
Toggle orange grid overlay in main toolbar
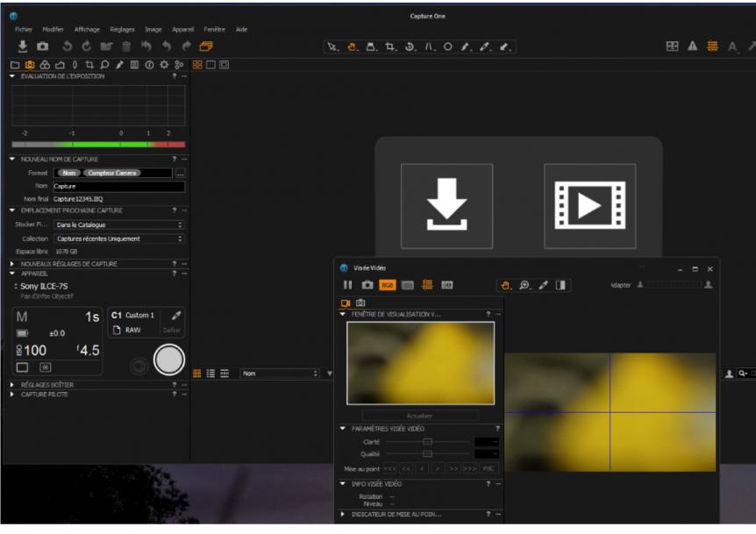(x=712, y=46)
